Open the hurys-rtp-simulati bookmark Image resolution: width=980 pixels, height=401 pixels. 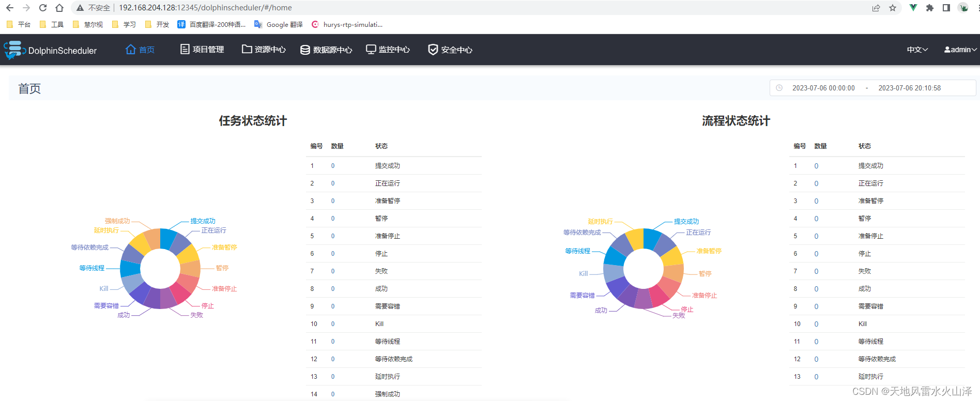[x=347, y=24]
